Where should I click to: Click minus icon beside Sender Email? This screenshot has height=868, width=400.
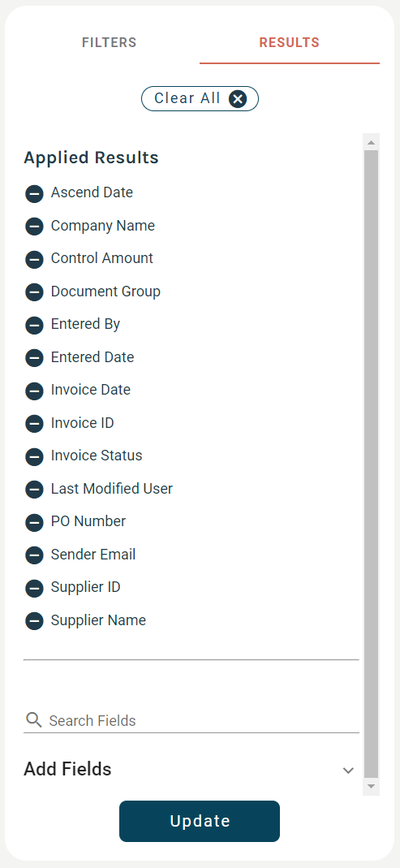point(34,555)
